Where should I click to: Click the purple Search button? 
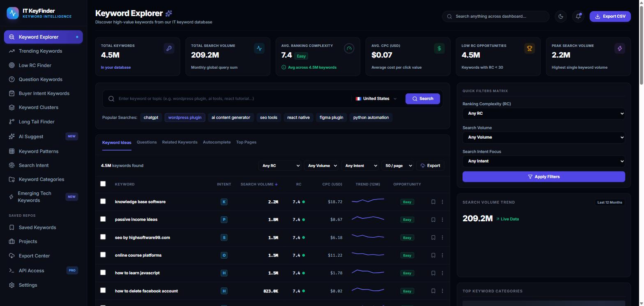click(x=423, y=99)
